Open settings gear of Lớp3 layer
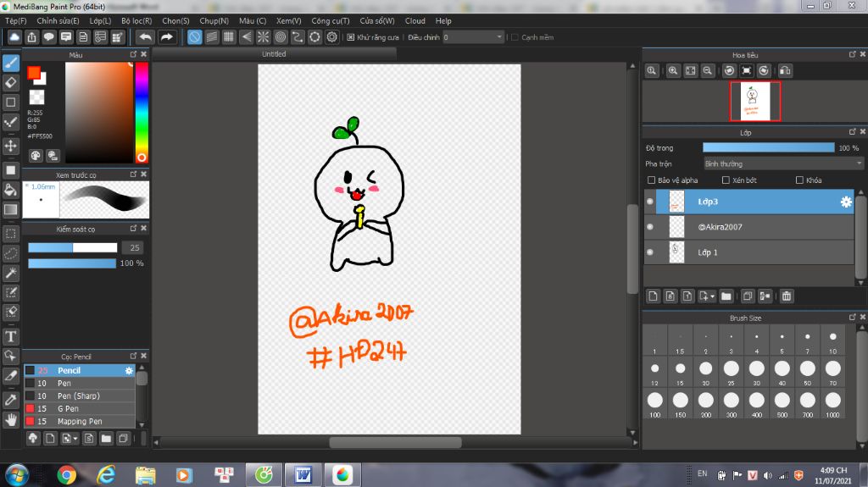The image size is (868, 487). tap(846, 202)
